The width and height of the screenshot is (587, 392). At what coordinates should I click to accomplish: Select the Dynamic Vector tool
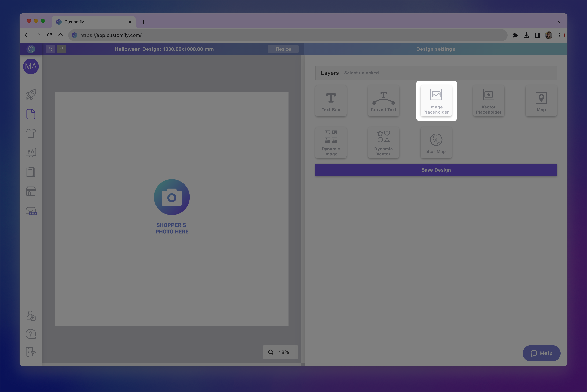pos(383,142)
